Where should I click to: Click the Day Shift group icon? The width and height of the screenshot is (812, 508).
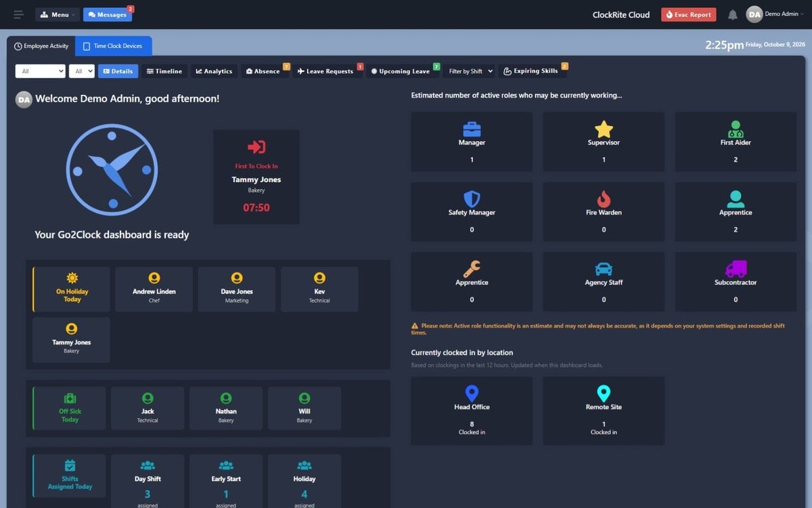pos(148,465)
